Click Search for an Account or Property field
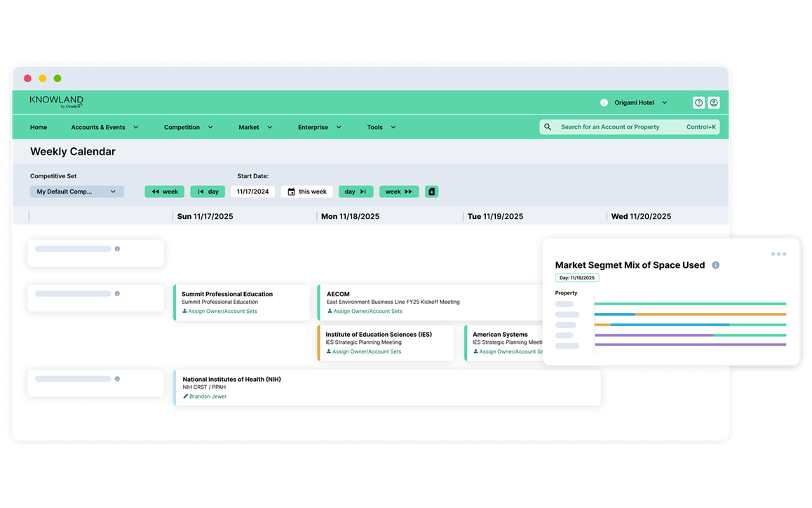Screen dimensions: 812x508 point(629,127)
